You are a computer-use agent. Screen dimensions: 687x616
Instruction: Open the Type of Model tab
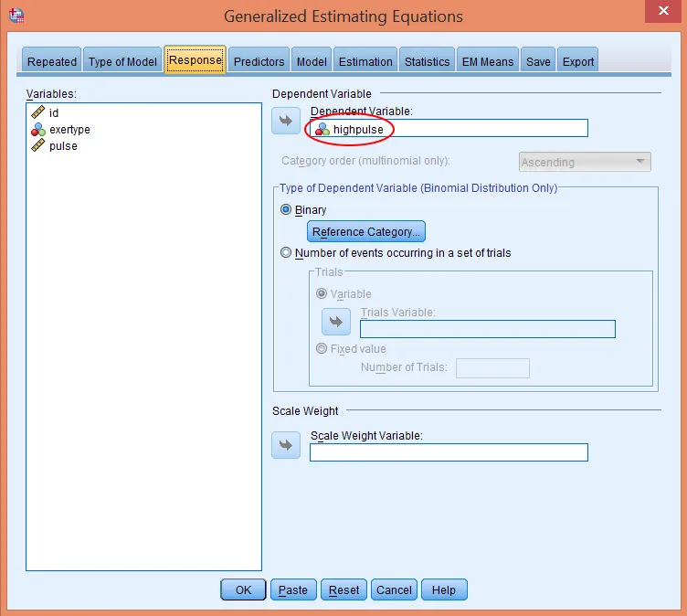pyautogui.click(x=122, y=61)
